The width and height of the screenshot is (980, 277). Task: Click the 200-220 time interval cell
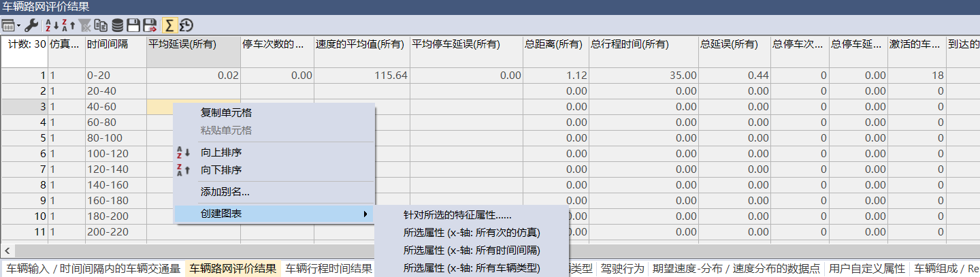tap(116, 232)
